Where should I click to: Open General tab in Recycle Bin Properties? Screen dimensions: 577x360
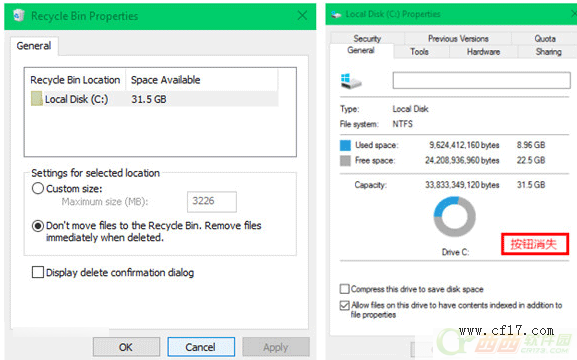[34, 46]
